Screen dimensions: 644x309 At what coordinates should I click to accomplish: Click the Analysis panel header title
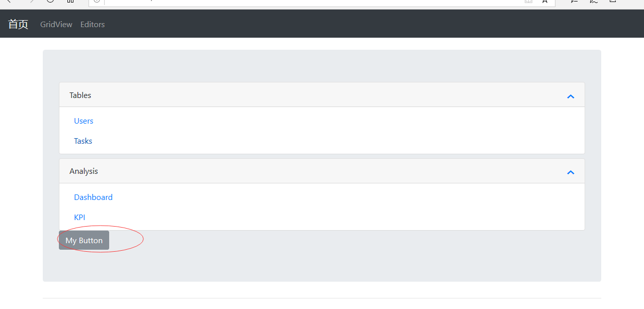pyautogui.click(x=84, y=171)
